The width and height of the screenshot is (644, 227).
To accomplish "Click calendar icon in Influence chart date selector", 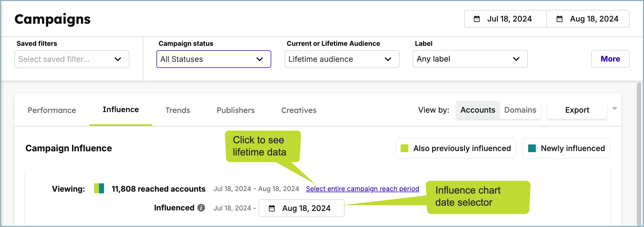I will (x=272, y=208).
